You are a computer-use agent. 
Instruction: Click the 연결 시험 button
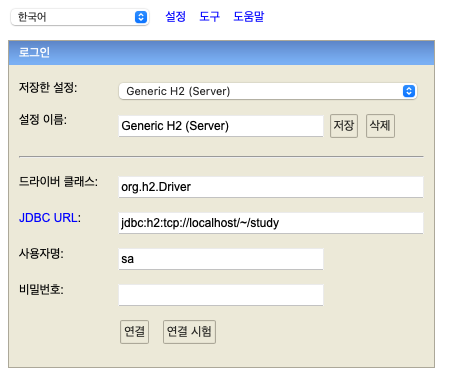(x=189, y=332)
